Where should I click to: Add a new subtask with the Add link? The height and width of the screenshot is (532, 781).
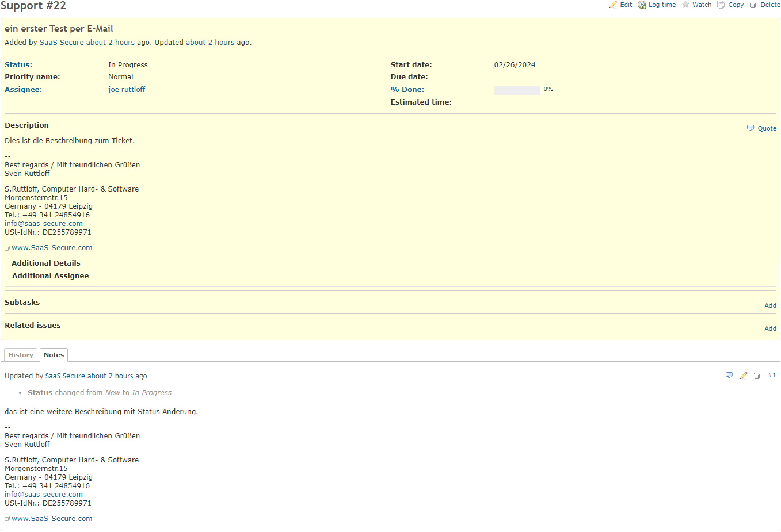770,305
